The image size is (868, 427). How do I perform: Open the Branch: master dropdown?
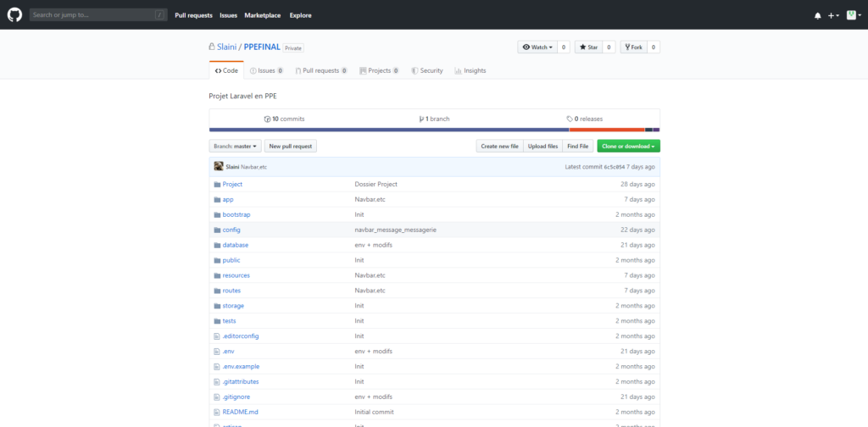236,147
